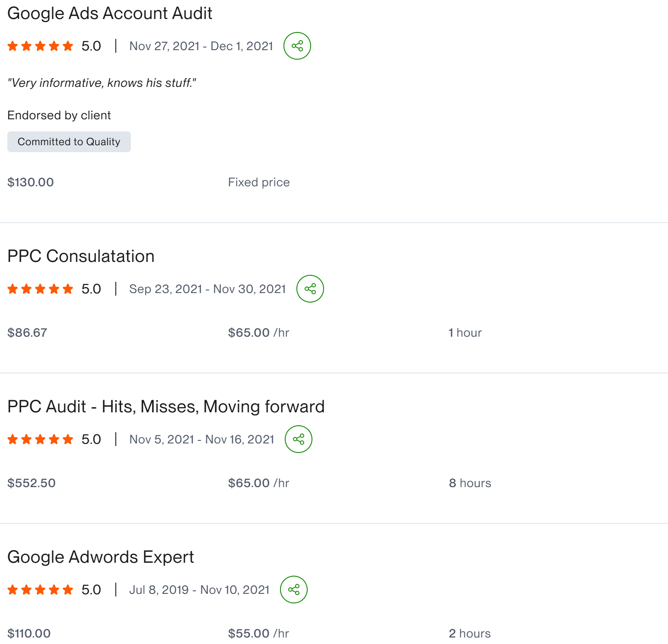Click the $65.00 /hr rate for PPC Consulatation

[x=258, y=332]
